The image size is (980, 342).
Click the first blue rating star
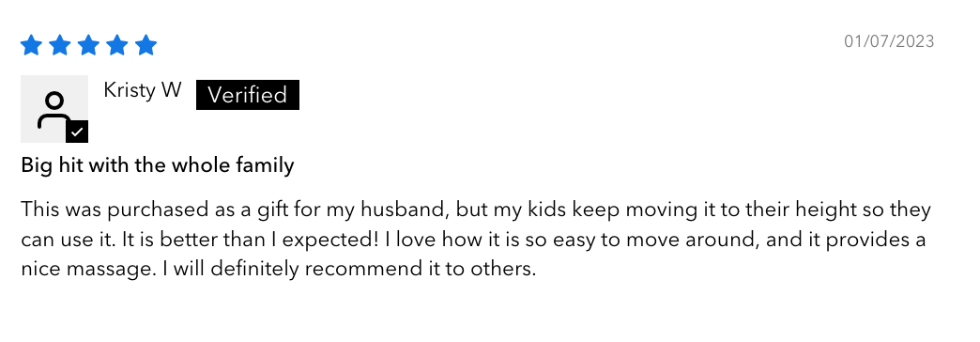click(x=31, y=46)
